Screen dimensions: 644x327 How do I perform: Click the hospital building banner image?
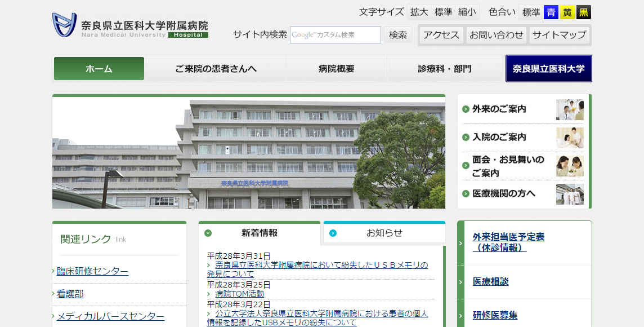point(248,153)
